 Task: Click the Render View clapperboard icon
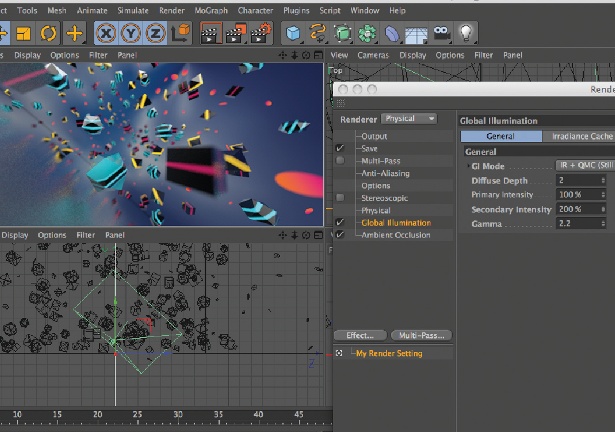tap(211, 33)
